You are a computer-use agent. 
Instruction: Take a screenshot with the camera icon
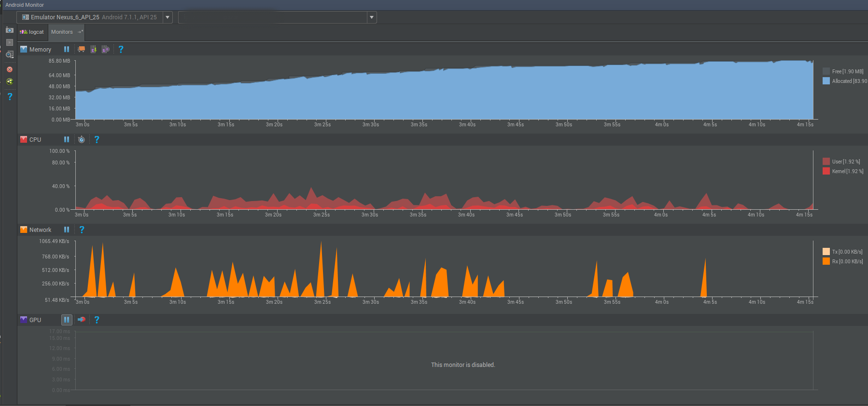click(x=9, y=30)
